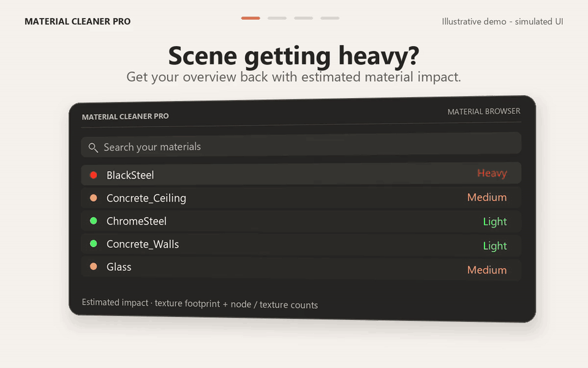The height and width of the screenshot is (368, 588).
Task: Click the red dot beside BlackSteel
Action: pos(93,175)
